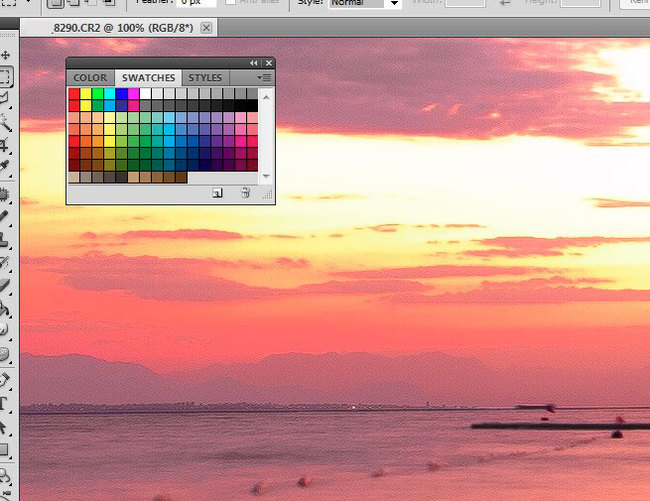Select the Move tool
This screenshot has width=650, height=501.
(6, 54)
